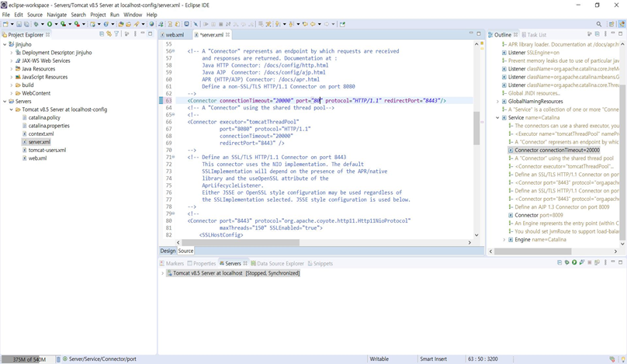Click the Stop server red square icon
627x364 pixels.
pyautogui.click(x=590, y=262)
